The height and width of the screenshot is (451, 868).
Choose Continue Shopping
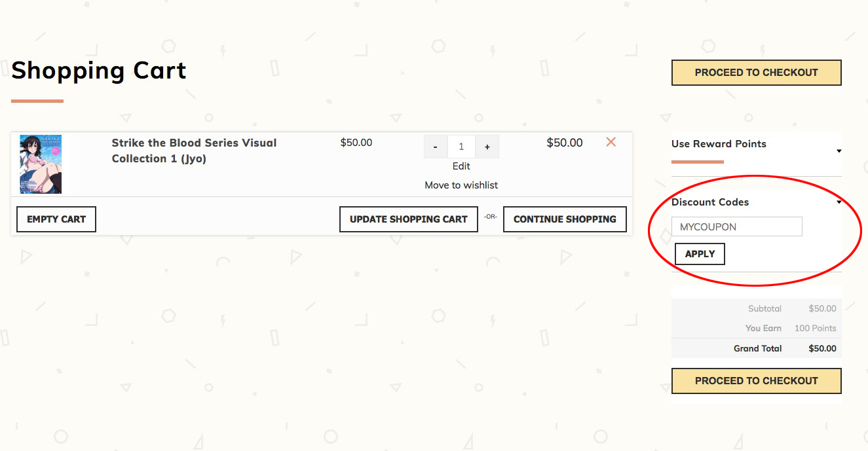tap(565, 219)
